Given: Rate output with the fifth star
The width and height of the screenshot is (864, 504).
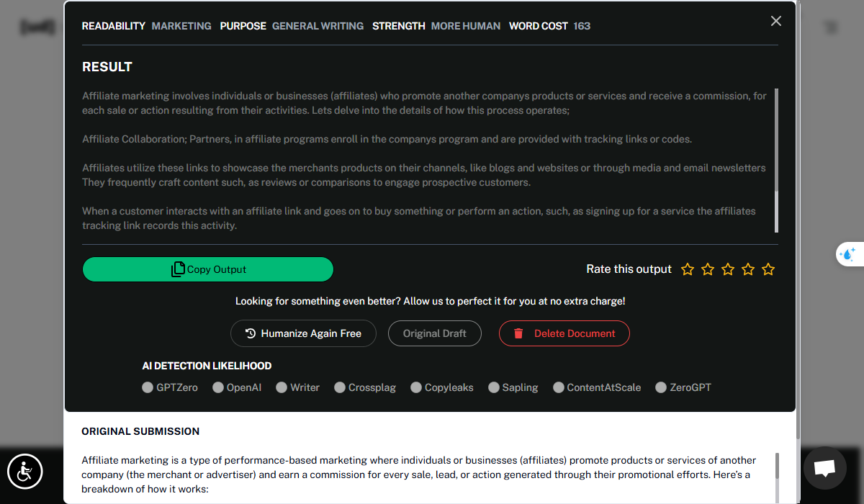Looking at the screenshot, I should point(768,269).
